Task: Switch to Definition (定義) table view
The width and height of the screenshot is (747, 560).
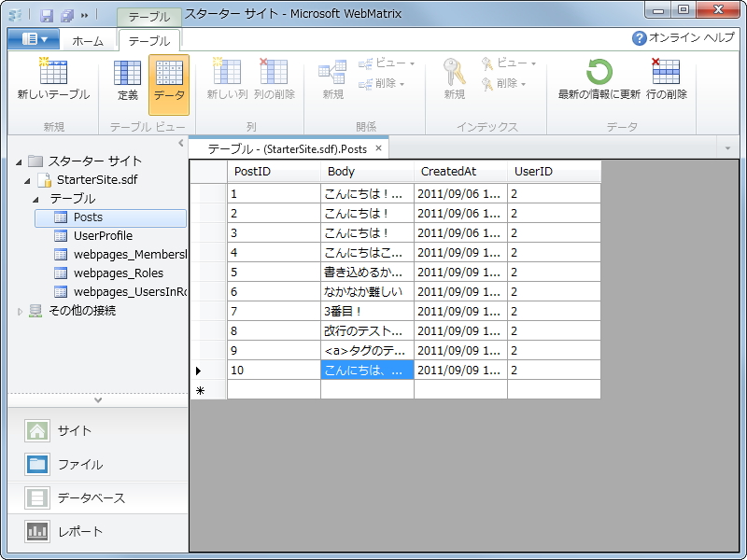Action: point(128,82)
